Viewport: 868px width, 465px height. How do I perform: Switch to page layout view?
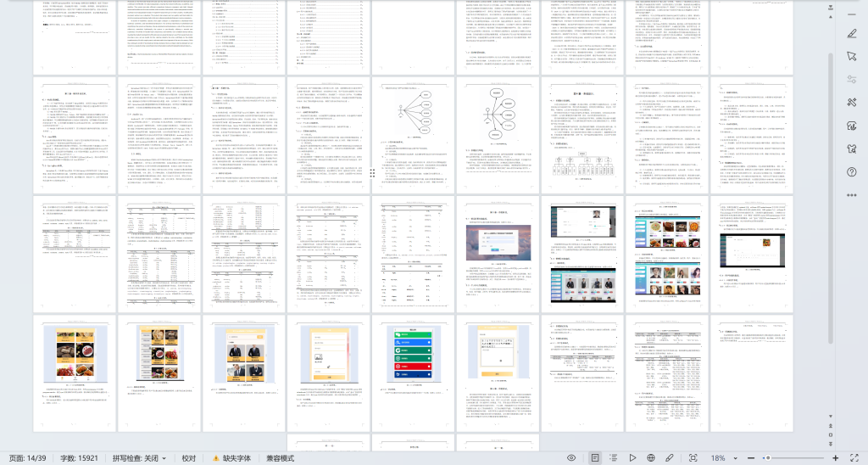594,458
